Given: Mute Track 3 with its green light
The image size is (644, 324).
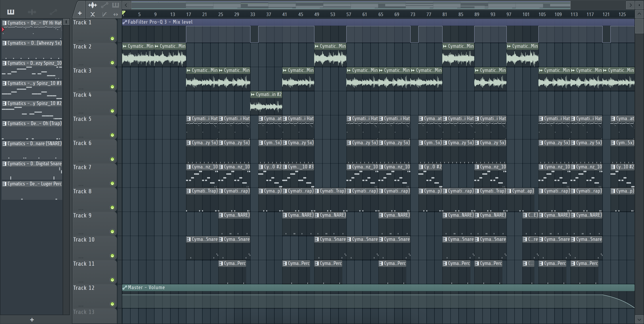Looking at the screenshot, I should click(112, 87).
